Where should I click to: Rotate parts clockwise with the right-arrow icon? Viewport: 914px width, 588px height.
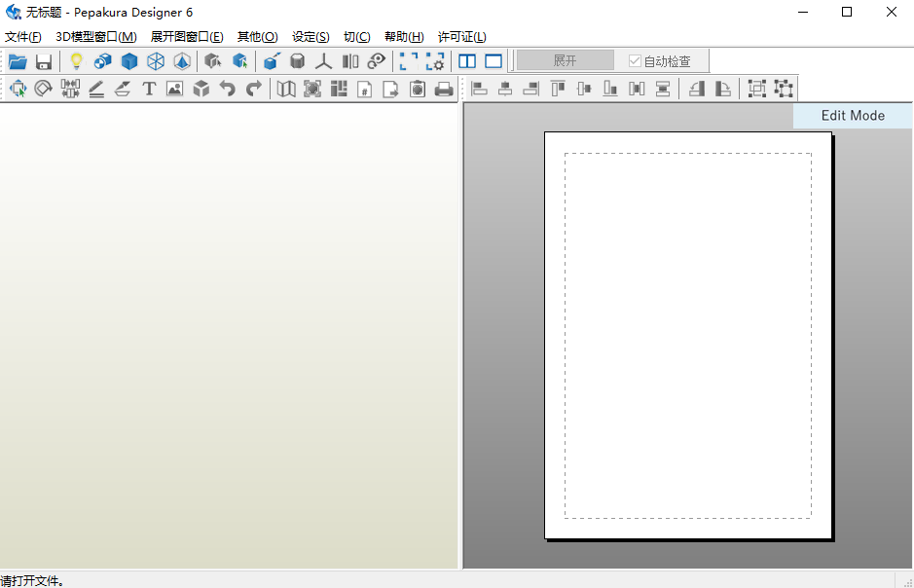click(723, 89)
